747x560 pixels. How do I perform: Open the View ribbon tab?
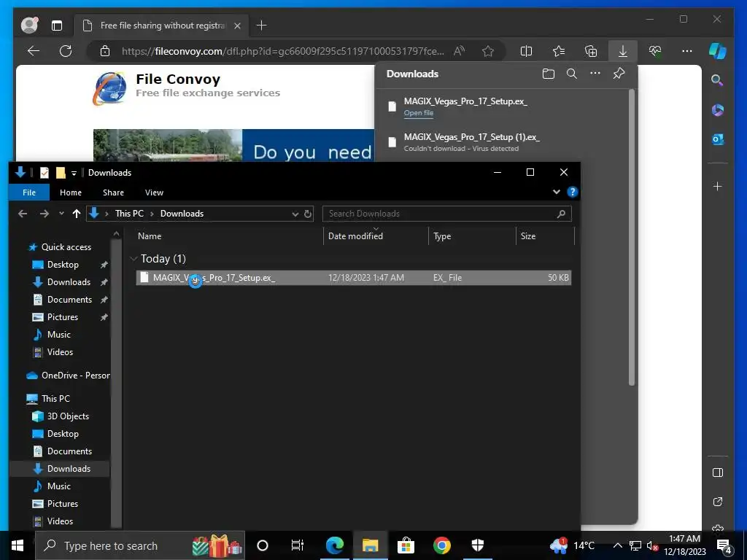154,192
